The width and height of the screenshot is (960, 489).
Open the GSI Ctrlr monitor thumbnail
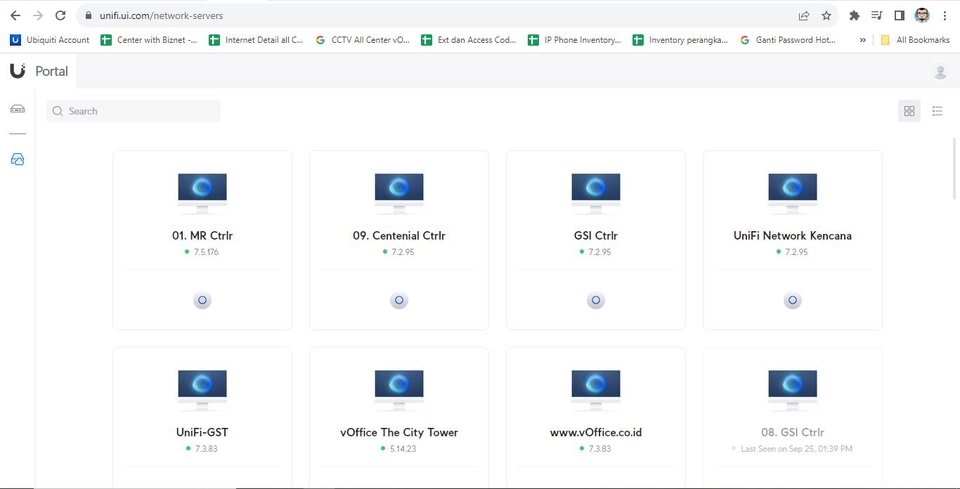(x=596, y=193)
